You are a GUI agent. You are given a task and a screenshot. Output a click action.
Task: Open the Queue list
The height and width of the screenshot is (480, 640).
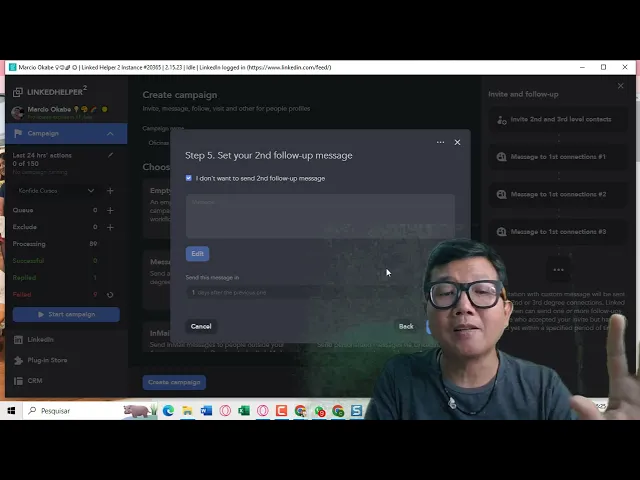tap(23, 210)
